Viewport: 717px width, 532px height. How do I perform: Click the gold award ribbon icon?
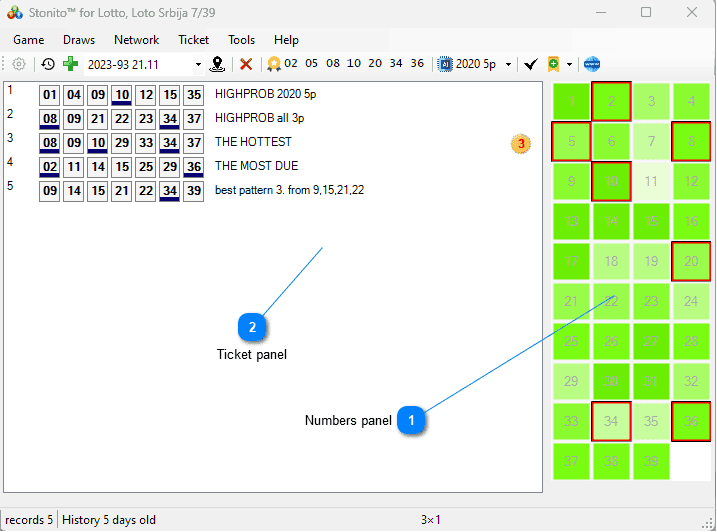click(x=273, y=64)
